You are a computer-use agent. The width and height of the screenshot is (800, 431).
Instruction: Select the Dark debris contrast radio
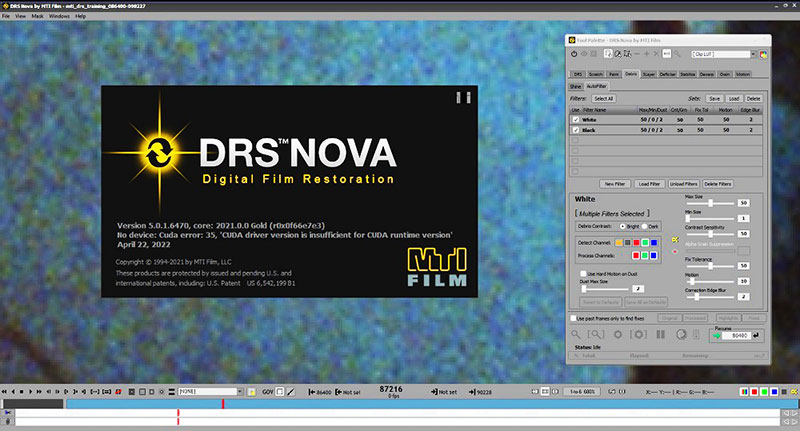(644, 226)
